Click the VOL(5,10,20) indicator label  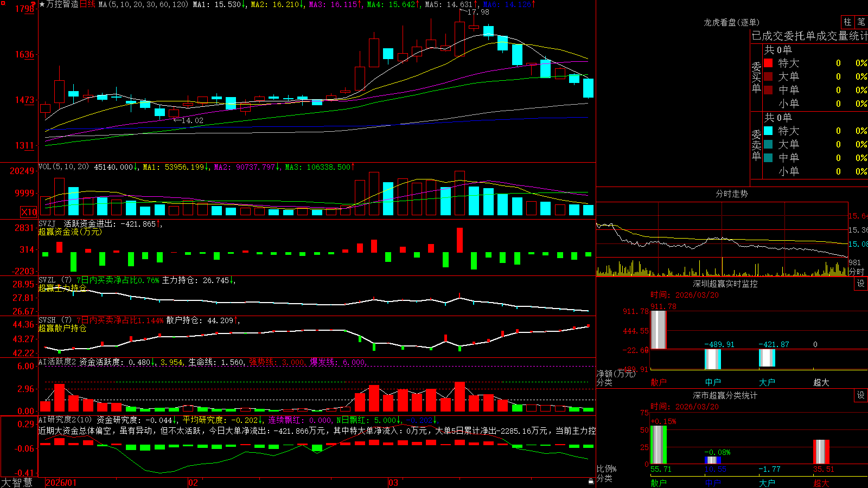point(63,167)
